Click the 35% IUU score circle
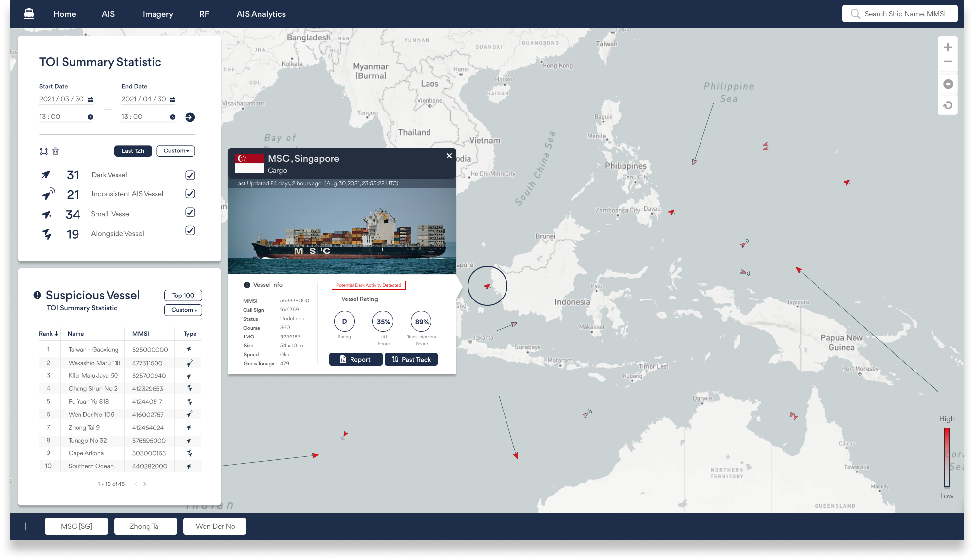The height and width of the screenshot is (560, 974). pos(383,322)
